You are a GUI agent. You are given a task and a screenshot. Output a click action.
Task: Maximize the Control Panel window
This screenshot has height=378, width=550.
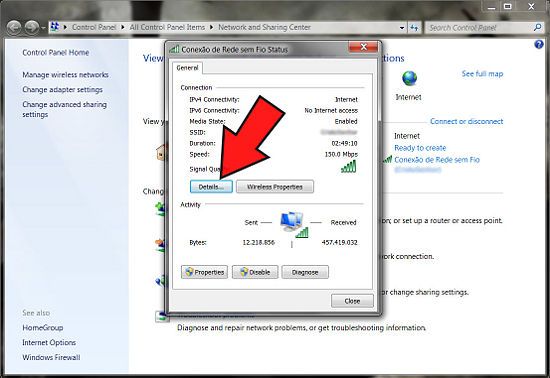pyautogui.click(x=508, y=6)
